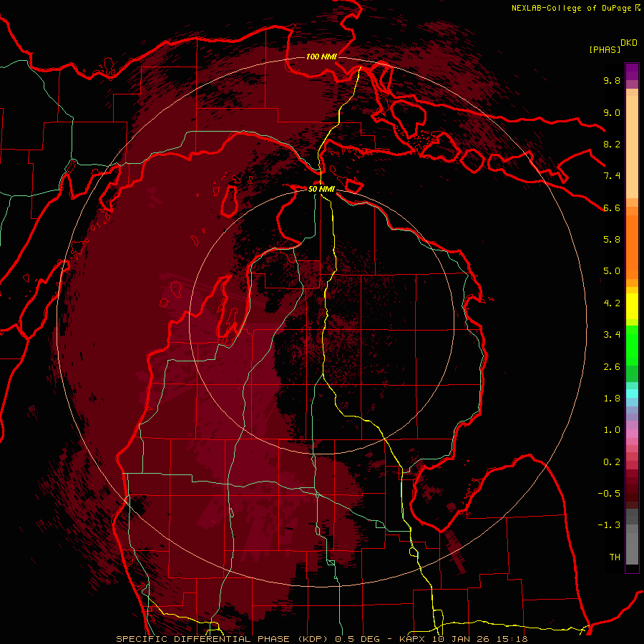
Task: Click the TH threshold label
Action: (x=615, y=557)
